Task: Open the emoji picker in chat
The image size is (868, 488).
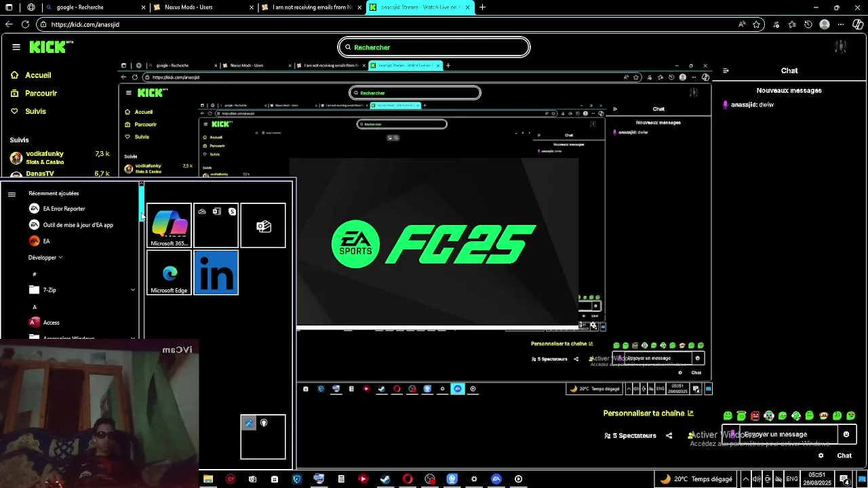Action: click(x=846, y=434)
